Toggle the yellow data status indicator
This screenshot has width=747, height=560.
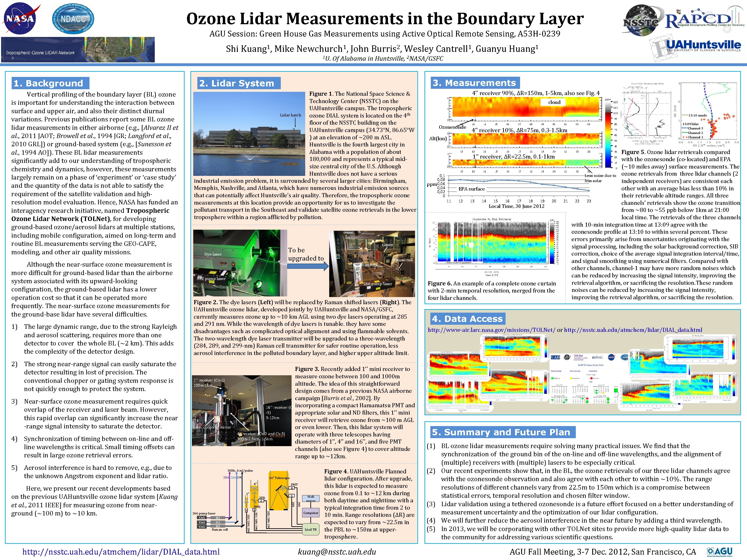(x=570, y=378)
